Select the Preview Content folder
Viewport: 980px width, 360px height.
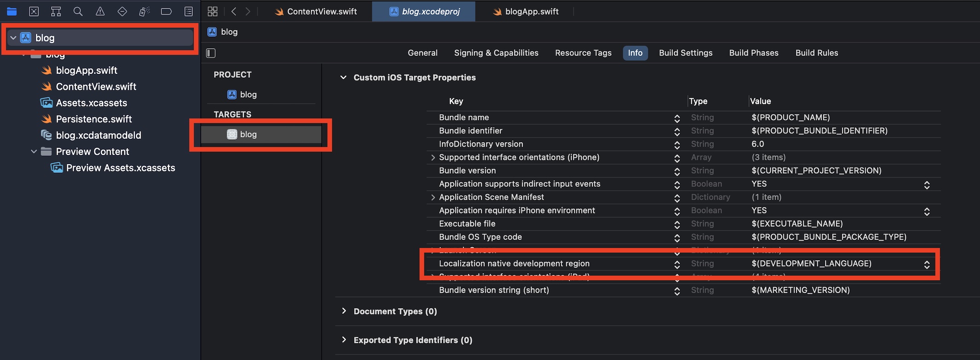92,152
